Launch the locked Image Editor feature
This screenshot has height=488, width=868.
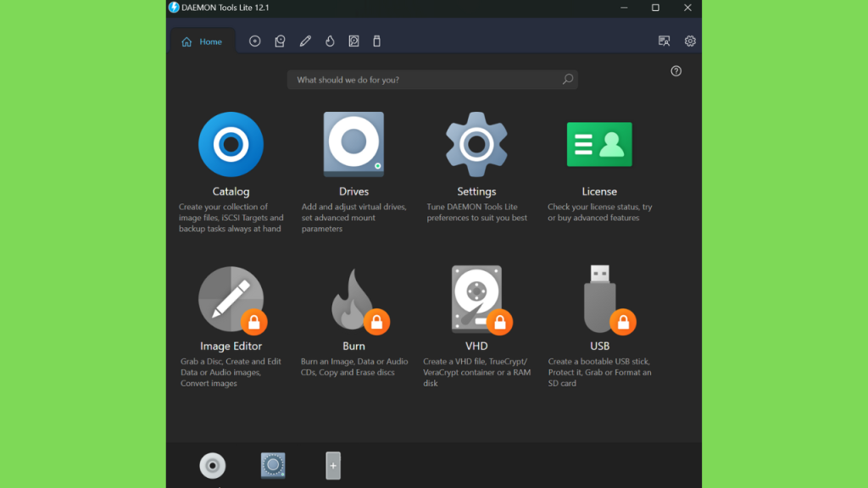click(x=231, y=299)
